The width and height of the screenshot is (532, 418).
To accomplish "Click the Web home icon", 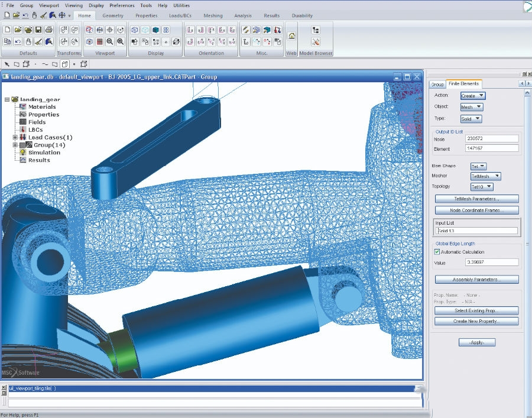I will (x=291, y=35).
